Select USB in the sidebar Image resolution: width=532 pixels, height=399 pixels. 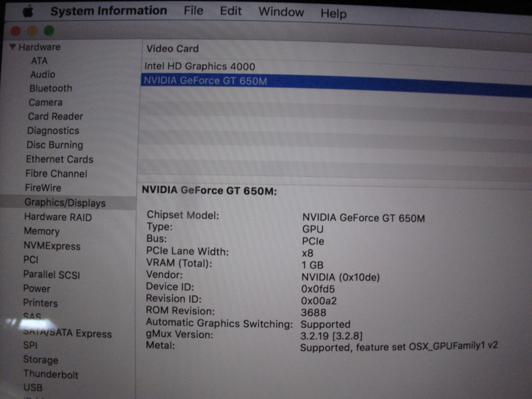tap(33, 388)
